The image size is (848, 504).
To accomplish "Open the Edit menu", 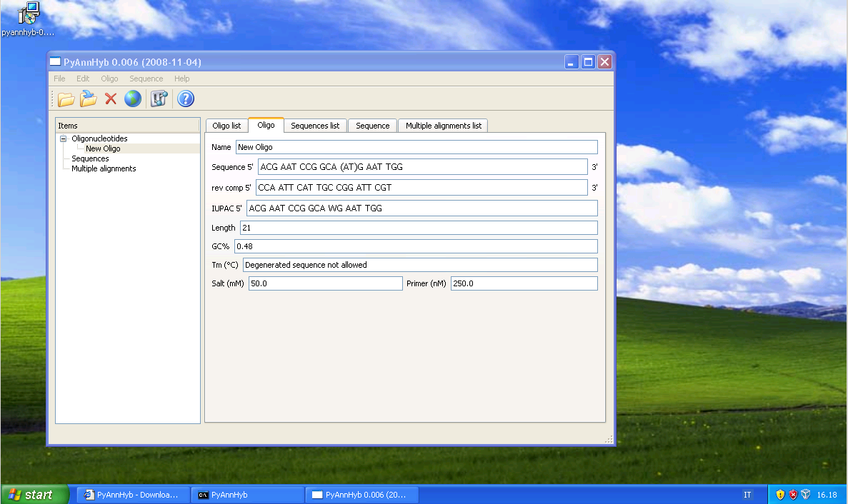I will [83, 79].
